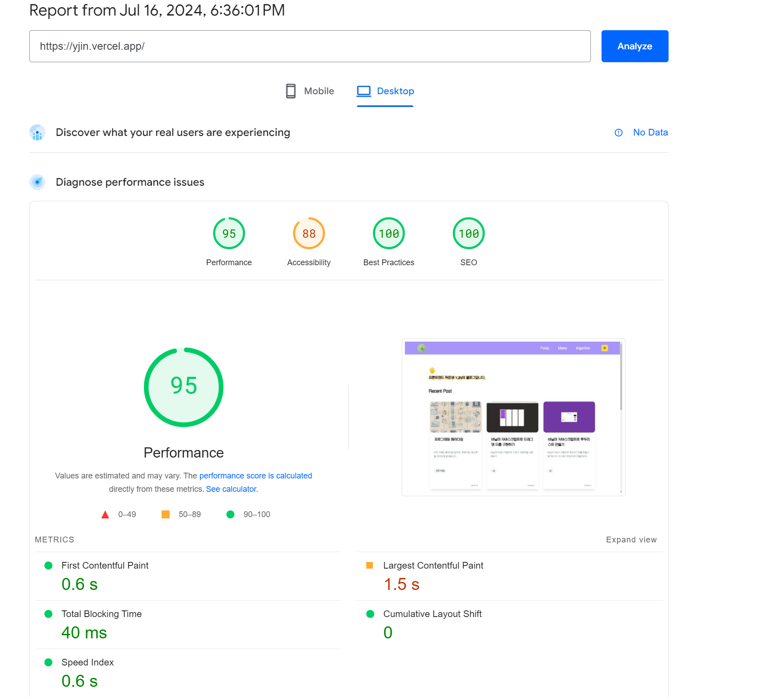The height and width of the screenshot is (697, 784).
Task: Click green status dot for Speed Index
Action: pyautogui.click(x=49, y=662)
